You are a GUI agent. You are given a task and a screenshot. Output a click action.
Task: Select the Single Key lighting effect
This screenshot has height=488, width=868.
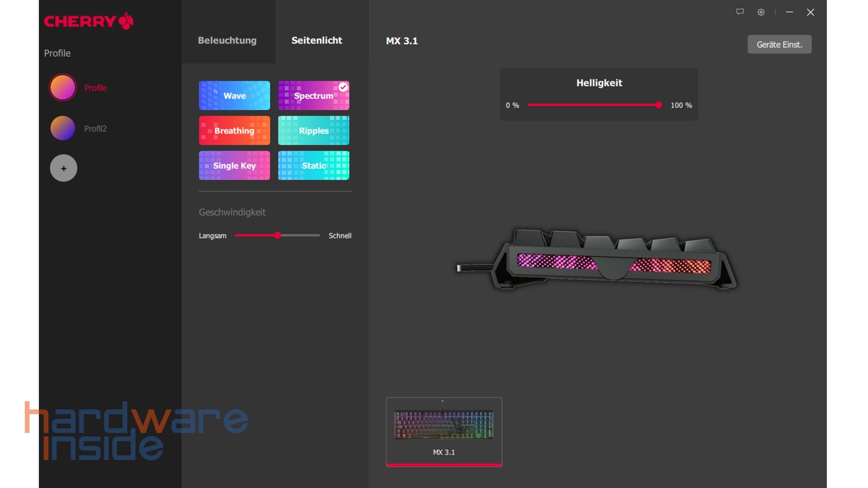(x=234, y=165)
